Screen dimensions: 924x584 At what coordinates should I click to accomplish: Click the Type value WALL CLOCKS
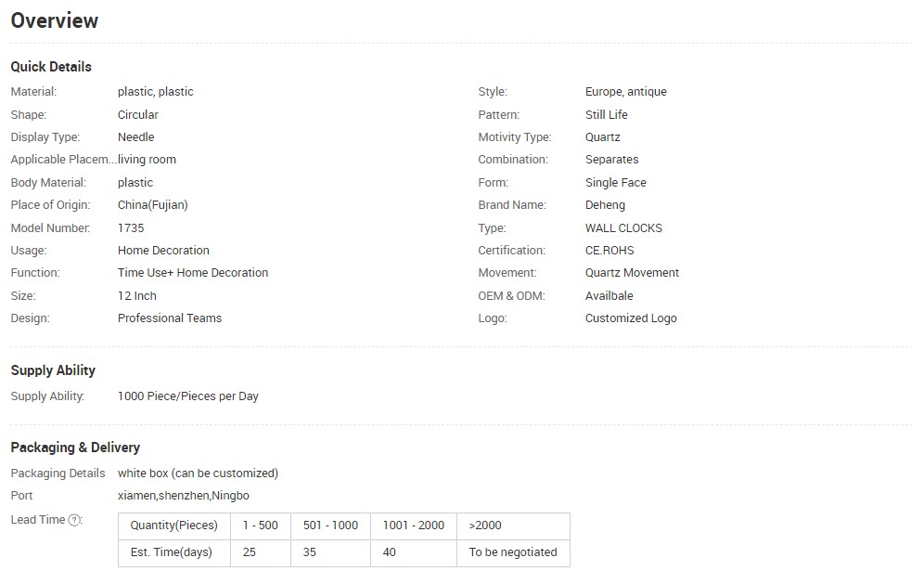click(x=623, y=228)
